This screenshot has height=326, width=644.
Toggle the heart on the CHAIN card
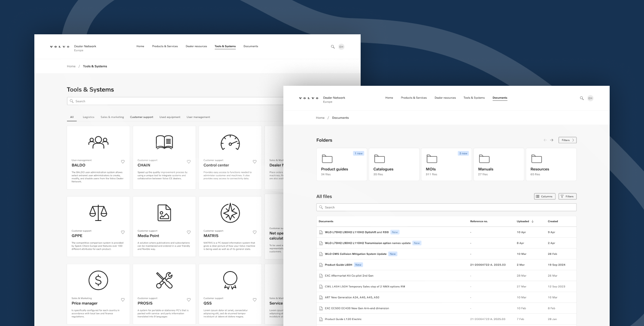188,162
